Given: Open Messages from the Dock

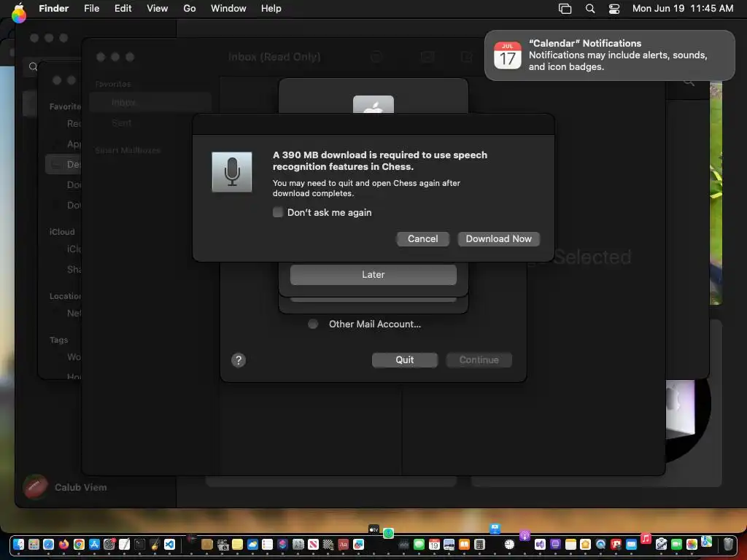Looking at the screenshot, I should point(419,544).
